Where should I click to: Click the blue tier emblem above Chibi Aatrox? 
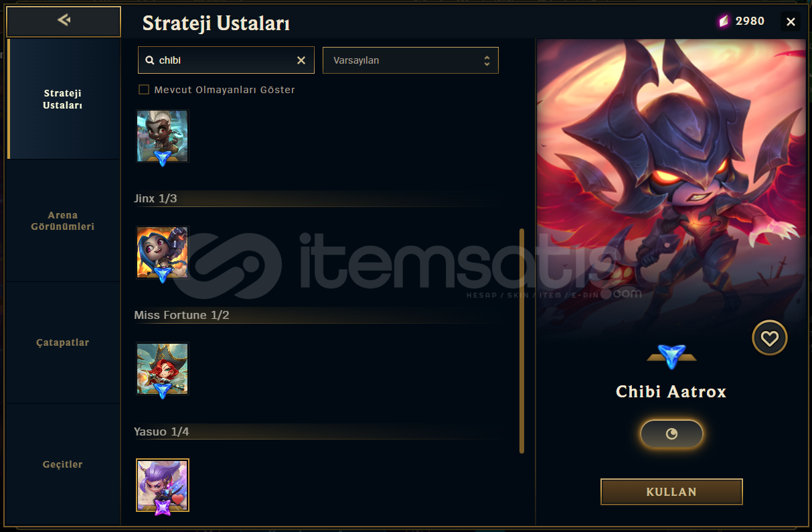tap(671, 355)
